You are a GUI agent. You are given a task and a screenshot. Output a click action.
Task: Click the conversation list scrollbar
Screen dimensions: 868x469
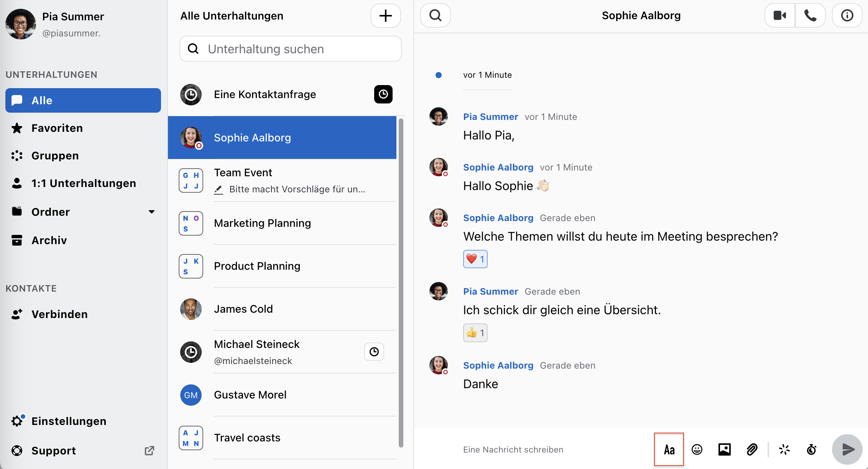(x=401, y=283)
